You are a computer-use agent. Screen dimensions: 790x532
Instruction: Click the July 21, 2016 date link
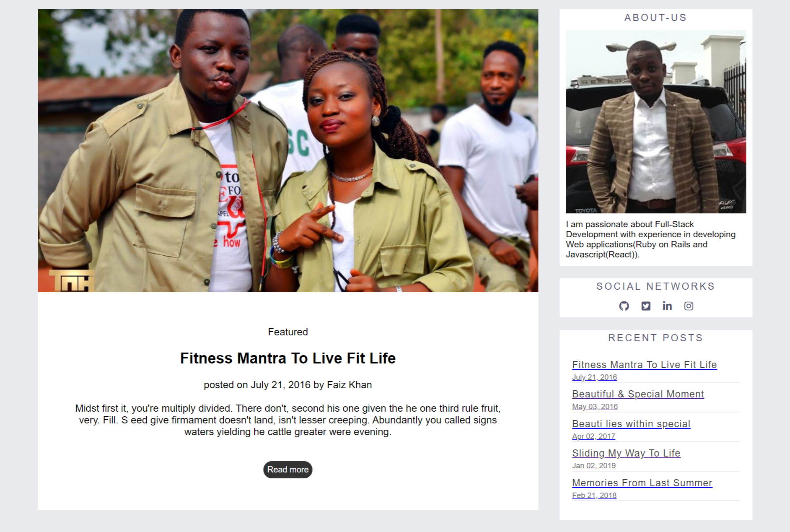(594, 377)
